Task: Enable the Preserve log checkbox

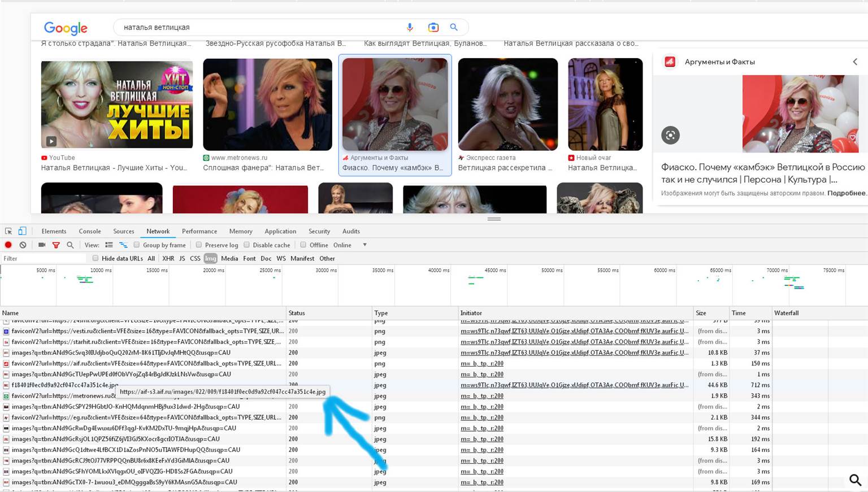Action: (199, 245)
